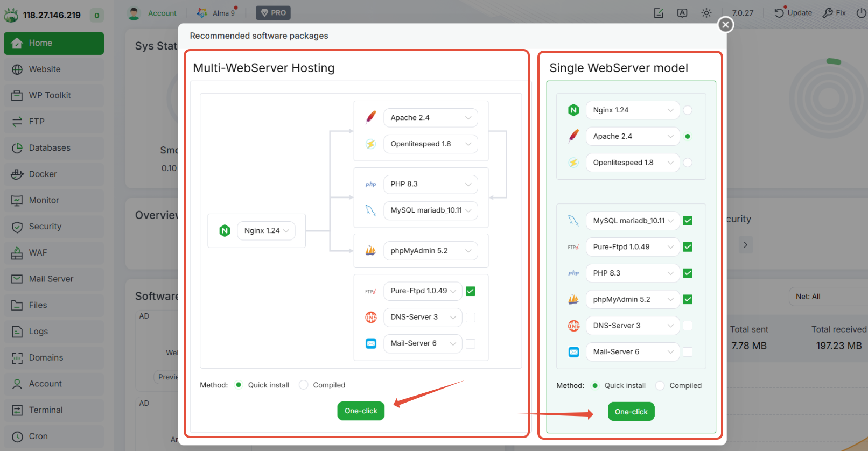Close the recommended software packages dialog
This screenshot has width=868, height=451.
coord(726,24)
